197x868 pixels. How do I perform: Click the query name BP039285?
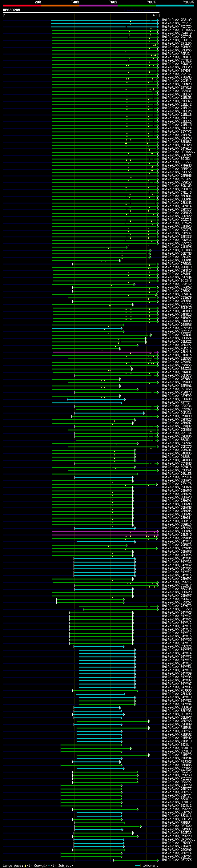(11, 10)
